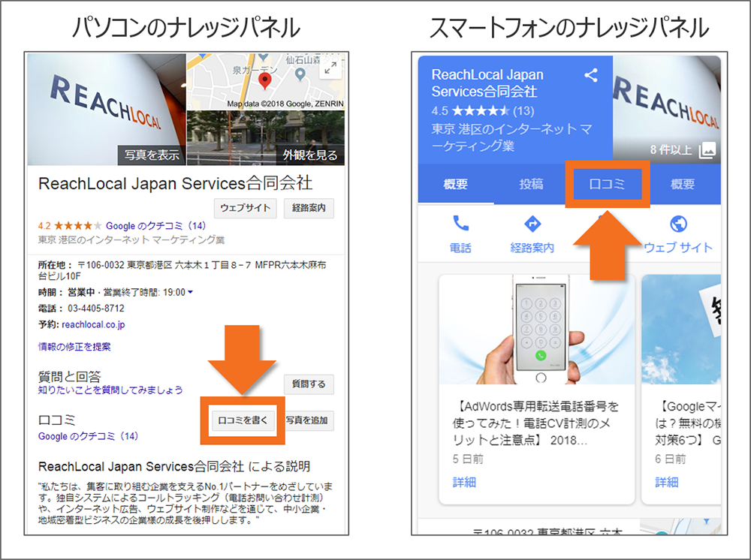
Task: Click 知りたいことを質問してみましょう link
Action: point(110,390)
